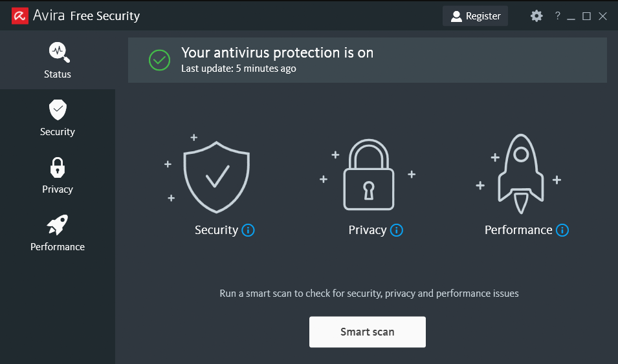Click the large Security shield graphic
The height and width of the screenshot is (364, 618).
216,177
